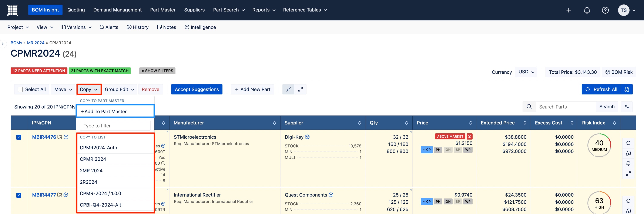Toggle the QH price source in MBIR4477 row
The height and width of the screenshot is (214, 644).
tap(448, 201)
